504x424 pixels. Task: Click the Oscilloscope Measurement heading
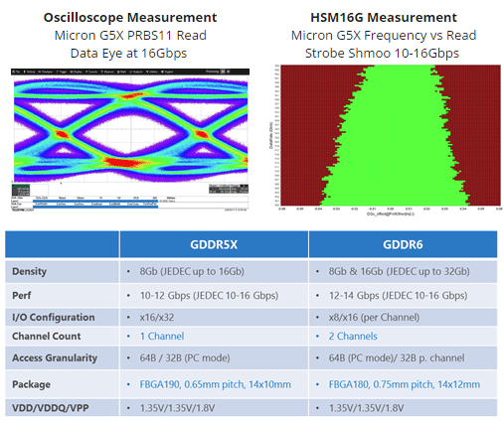point(130,17)
